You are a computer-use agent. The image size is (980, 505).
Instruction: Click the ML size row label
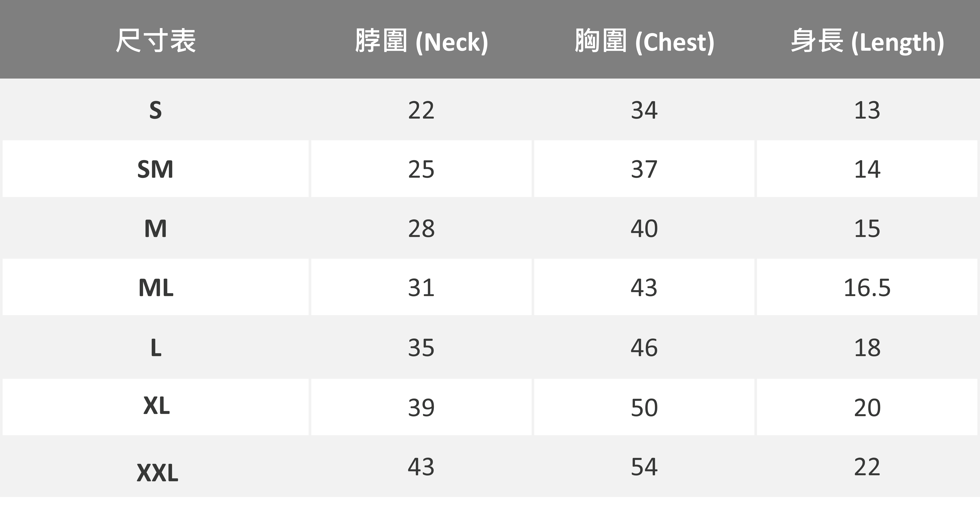tap(156, 287)
